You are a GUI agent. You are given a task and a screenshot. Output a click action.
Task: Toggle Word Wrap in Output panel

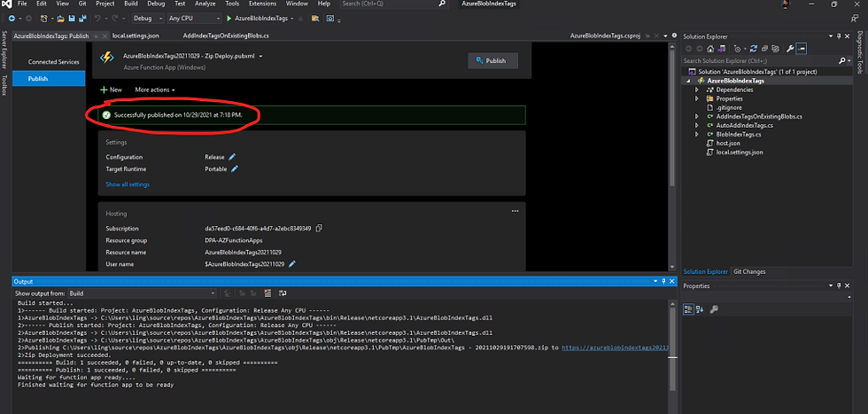coord(283,293)
